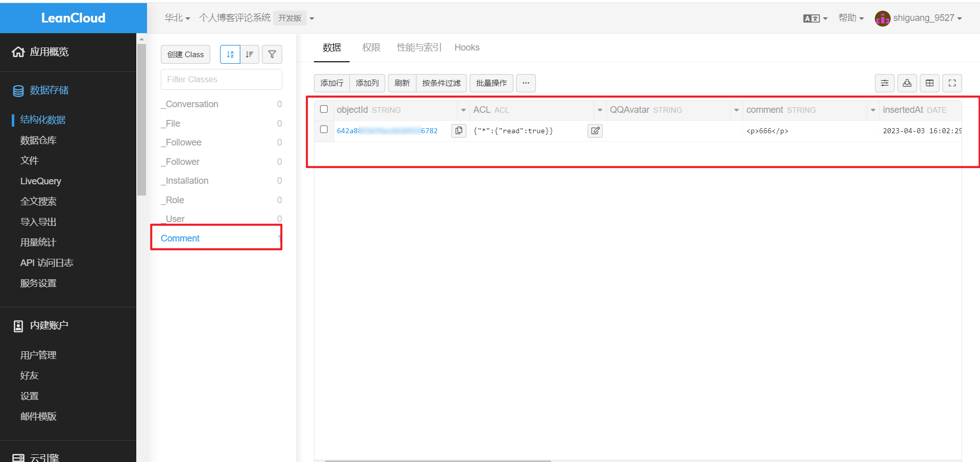Switch to the table grid view icon

929,83
